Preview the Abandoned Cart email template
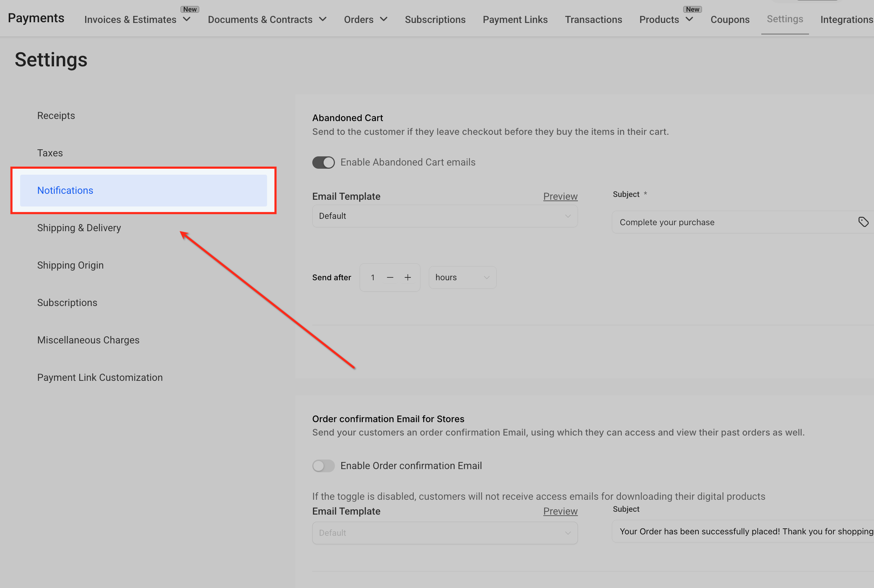This screenshot has height=588, width=874. (560, 196)
